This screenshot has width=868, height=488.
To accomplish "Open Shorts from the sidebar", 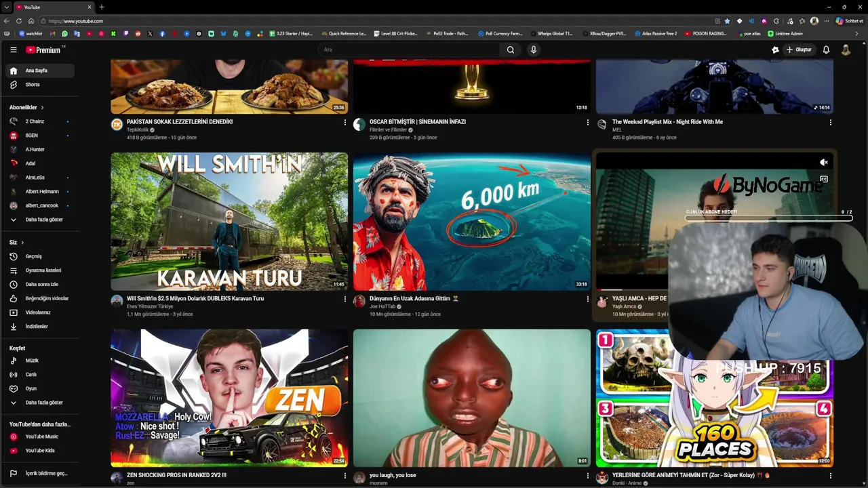I will [40, 85].
